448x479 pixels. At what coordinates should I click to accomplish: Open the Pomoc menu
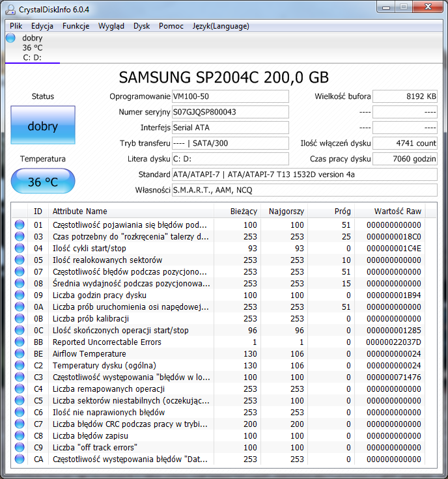tap(171, 26)
